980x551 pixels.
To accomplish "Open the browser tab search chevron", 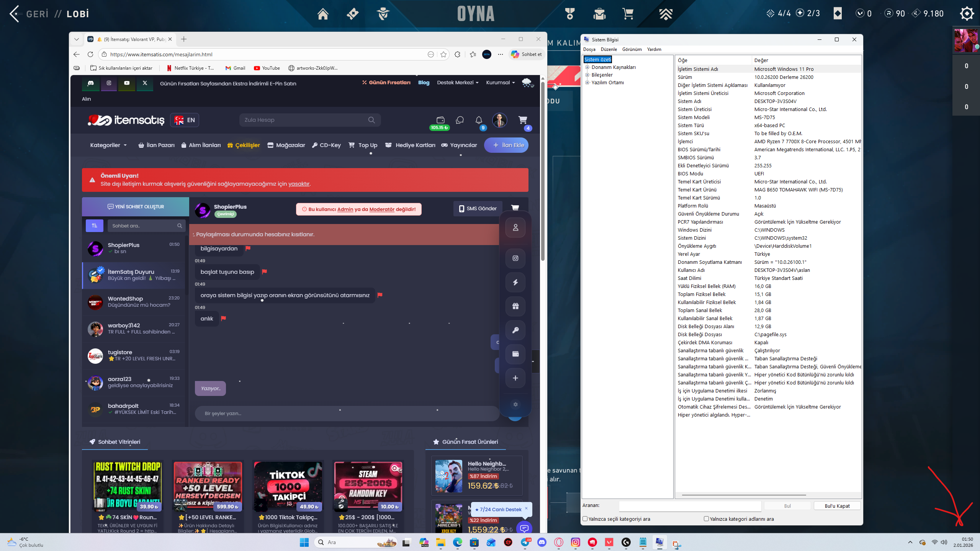I will pyautogui.click(x=77, y=39).
